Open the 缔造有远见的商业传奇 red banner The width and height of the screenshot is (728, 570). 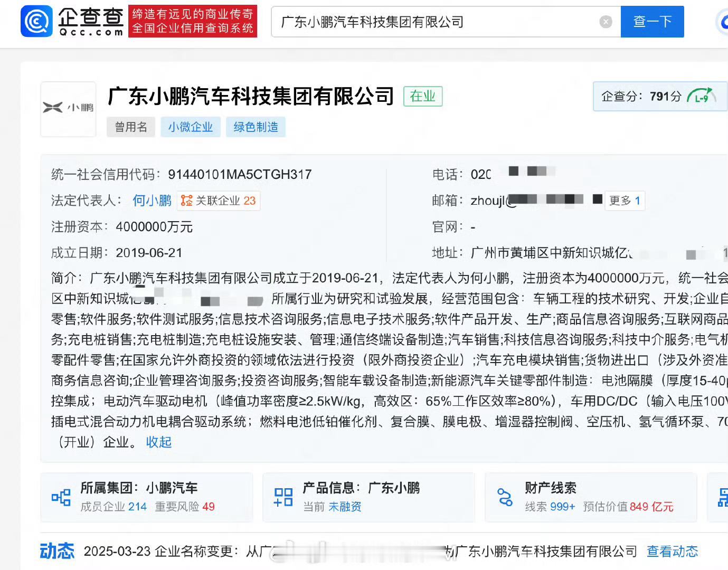(193, 22)
